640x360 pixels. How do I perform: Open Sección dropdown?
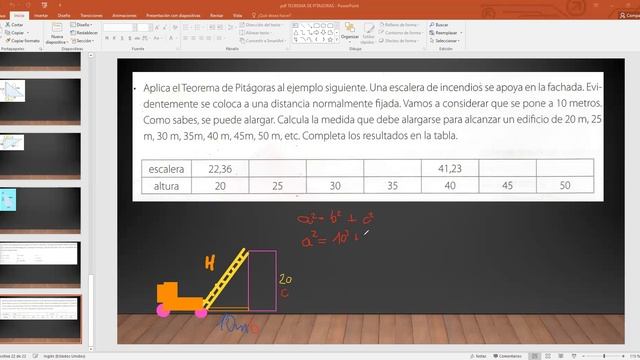83,41
